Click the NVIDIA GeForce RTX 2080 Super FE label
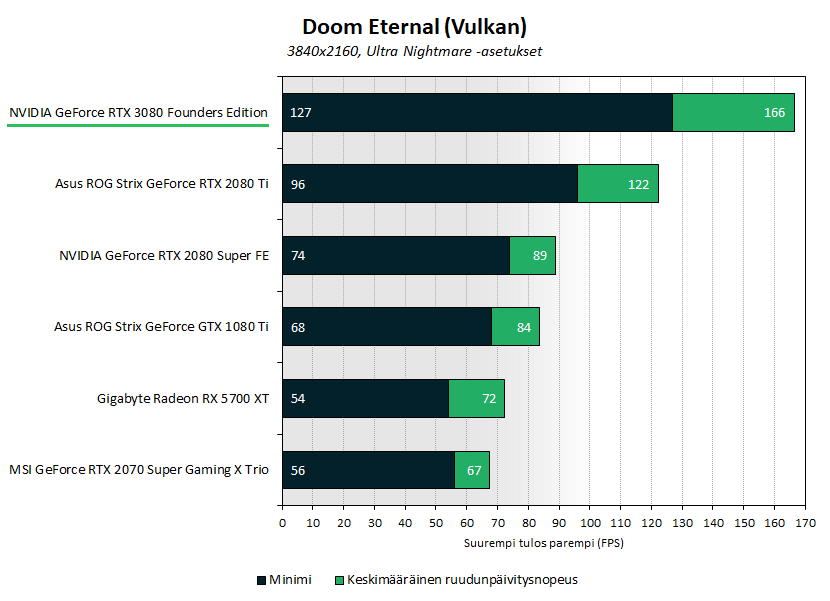The image size is (830, 601). [x=164, y=256]
